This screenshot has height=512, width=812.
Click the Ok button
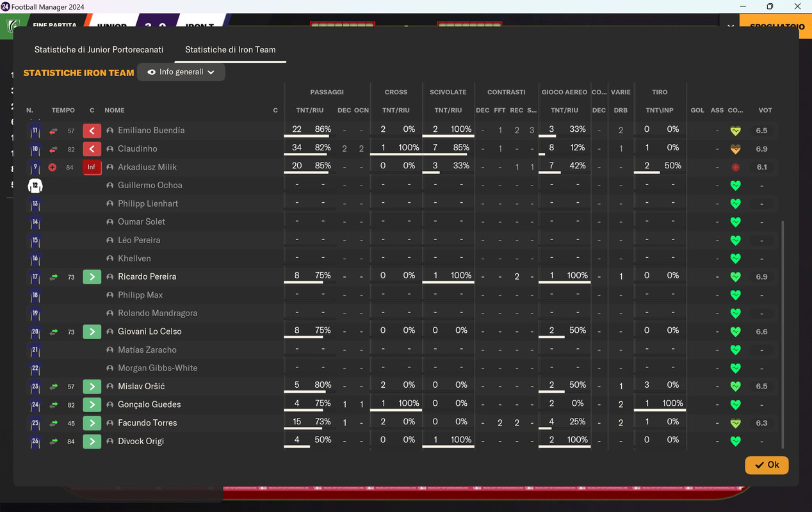coord(767,465)
